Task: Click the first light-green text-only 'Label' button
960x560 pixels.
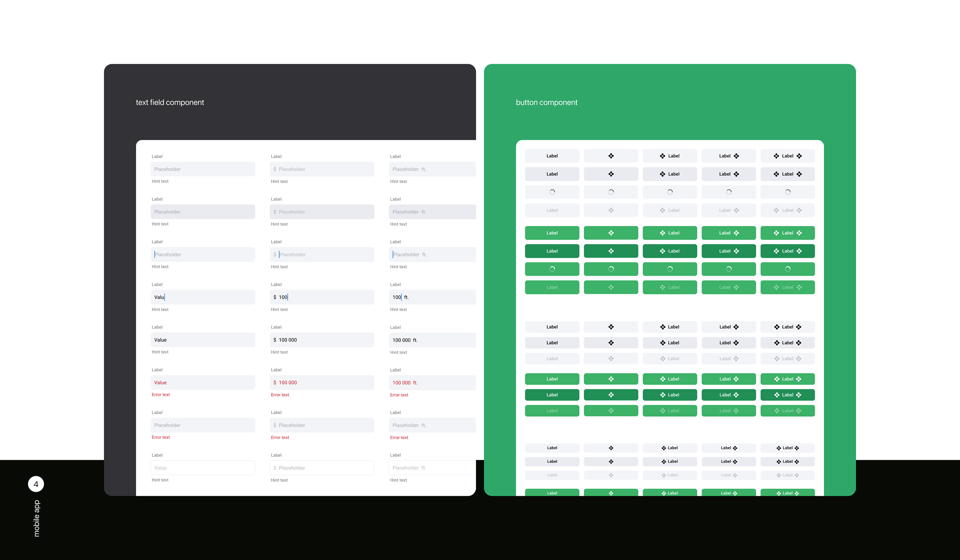Action: tap(552, 233)
